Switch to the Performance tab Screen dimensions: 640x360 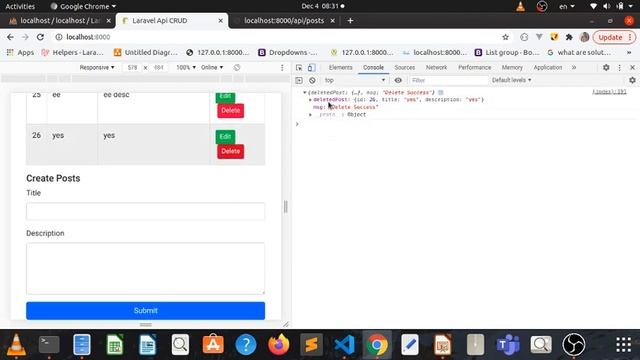coord(474,68)
